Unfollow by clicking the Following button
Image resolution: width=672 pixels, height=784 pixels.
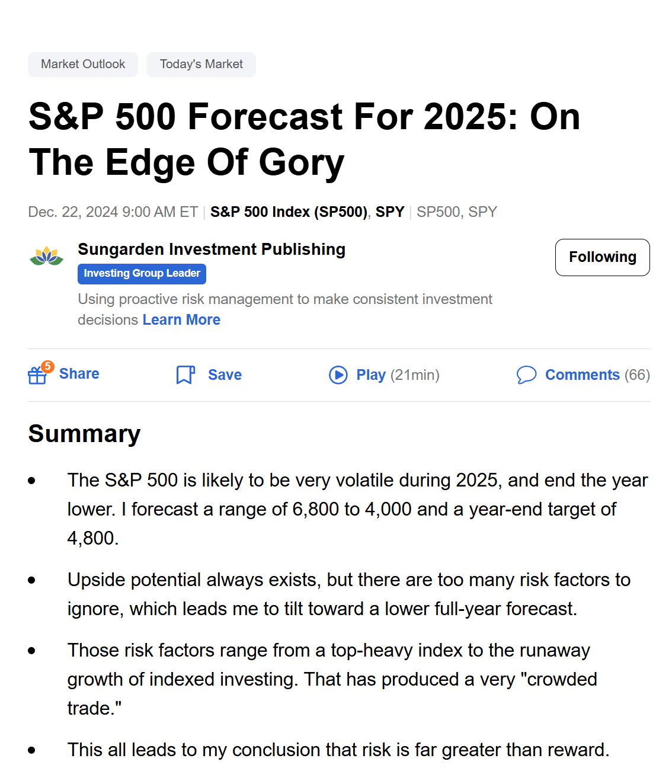pos(602,257)
